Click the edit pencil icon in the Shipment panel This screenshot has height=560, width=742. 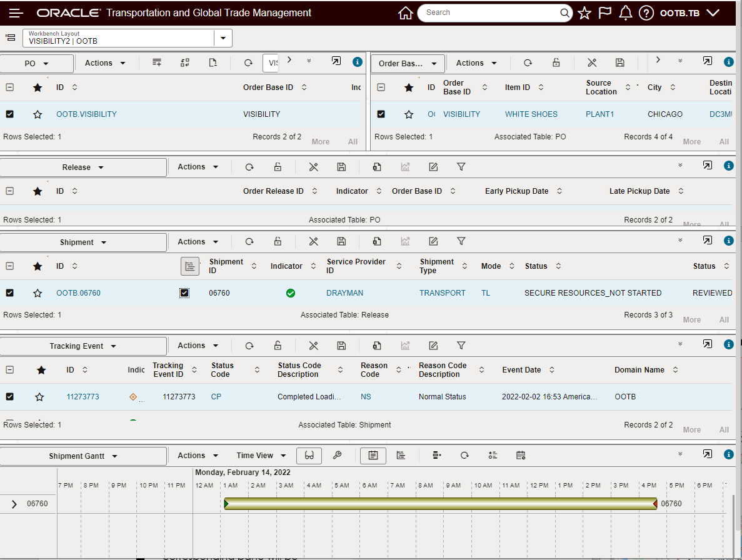[x=433, y=241]
